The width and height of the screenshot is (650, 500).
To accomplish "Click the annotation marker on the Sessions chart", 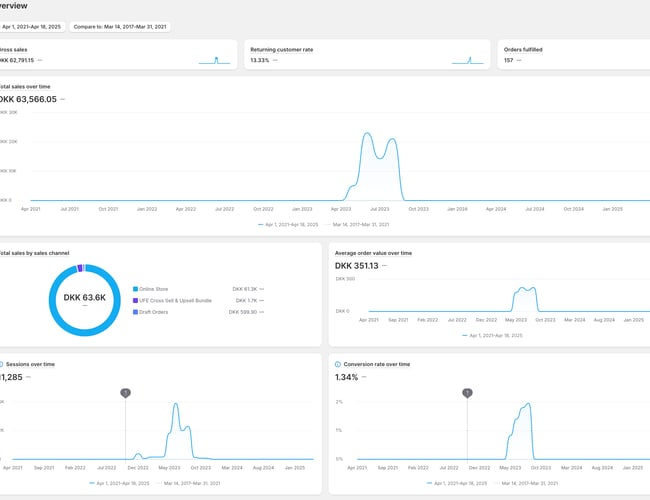I will click(125, 393).
